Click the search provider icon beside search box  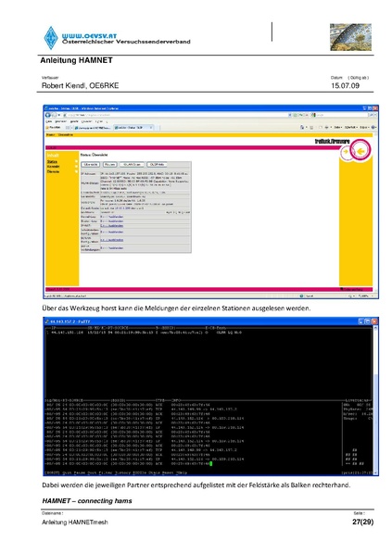pyautogui.click(x=313, y=115)
